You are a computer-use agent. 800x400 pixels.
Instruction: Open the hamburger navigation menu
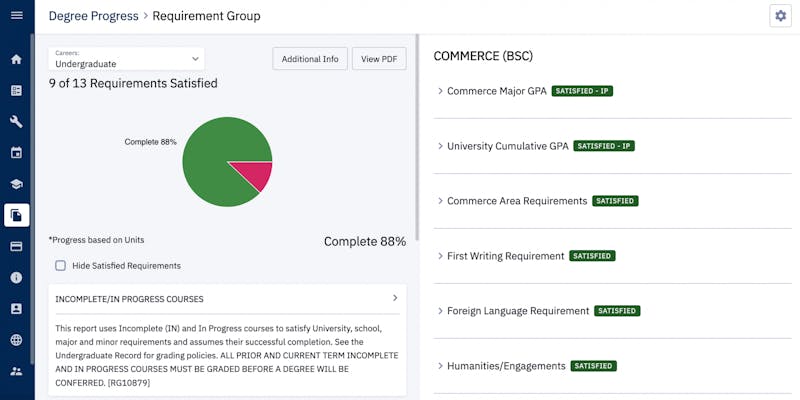(16, 16)
